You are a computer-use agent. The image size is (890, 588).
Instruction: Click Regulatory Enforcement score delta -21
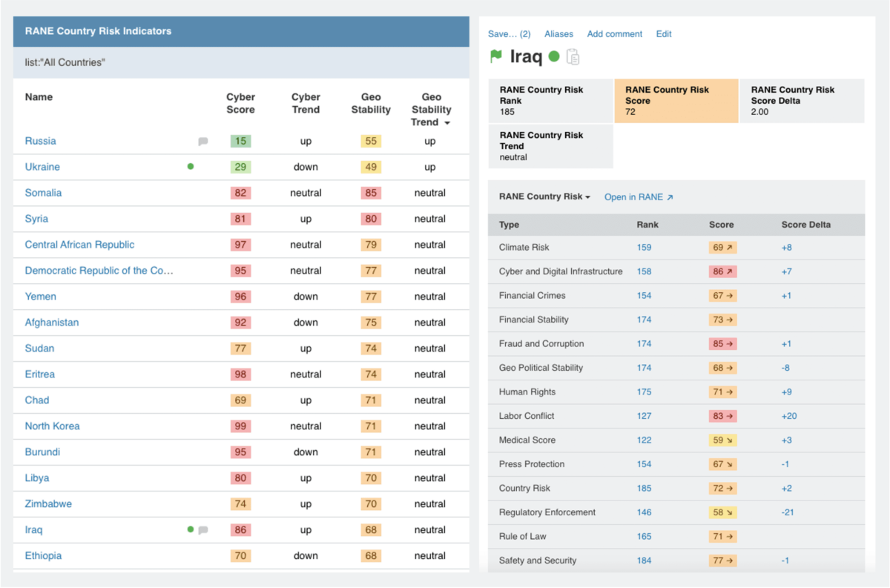click(788, 512)
